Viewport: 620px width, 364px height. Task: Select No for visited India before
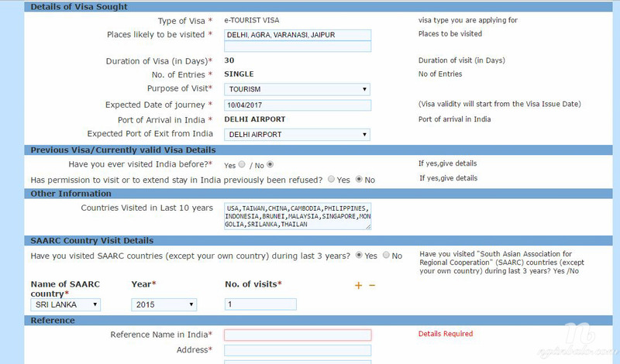(270, 164)
